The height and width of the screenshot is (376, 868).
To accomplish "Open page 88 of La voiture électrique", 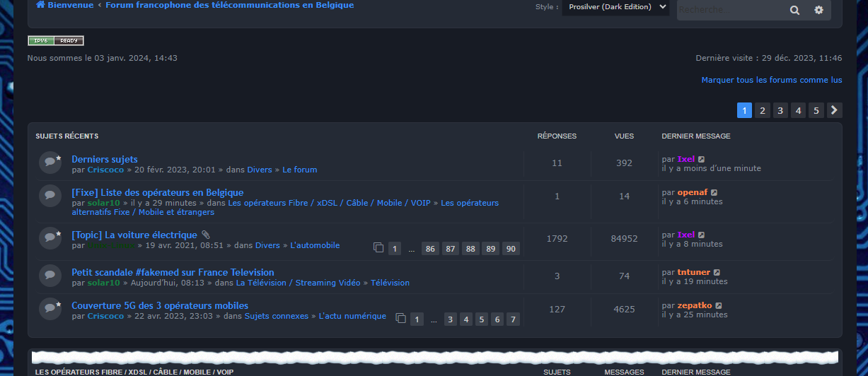I will (470, 248).
